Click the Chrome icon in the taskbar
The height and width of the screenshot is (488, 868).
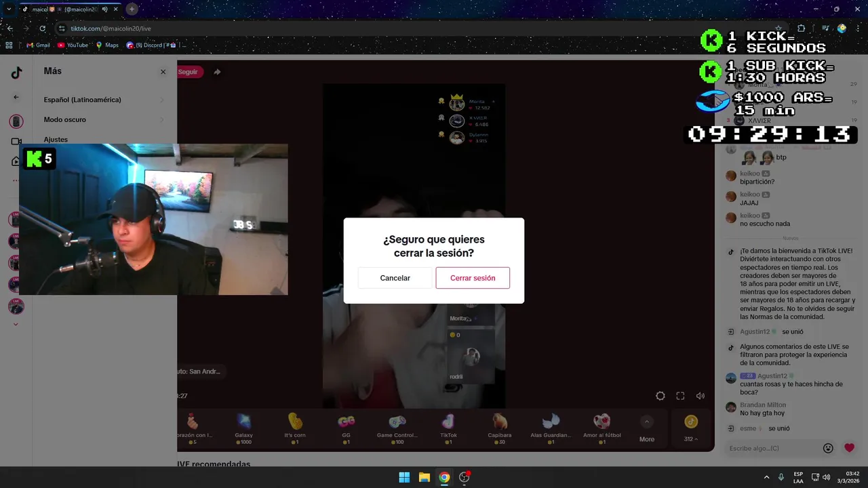click(x=444, y=477)
